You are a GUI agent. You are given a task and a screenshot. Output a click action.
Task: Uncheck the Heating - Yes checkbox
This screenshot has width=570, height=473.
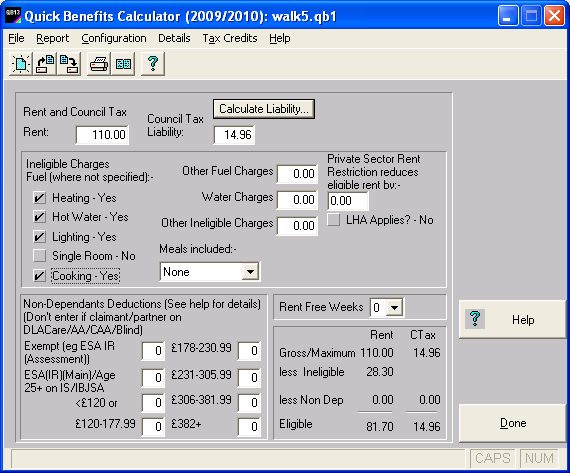coord(39,198)
